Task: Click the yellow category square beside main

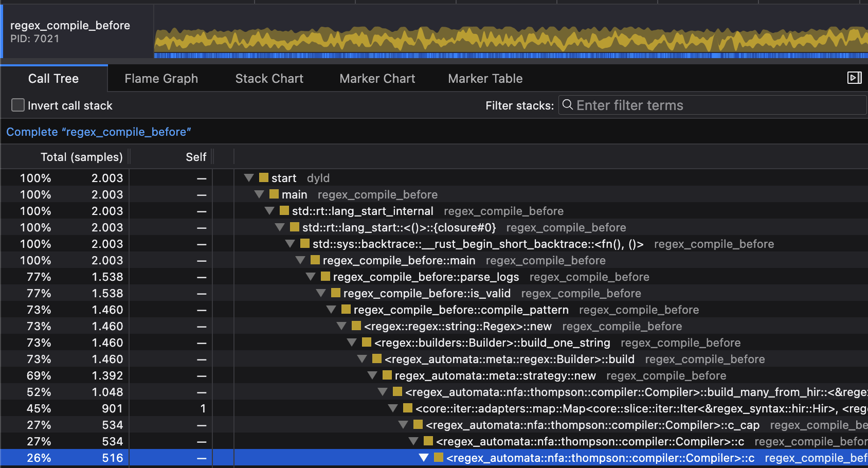Action: [x=274, y=194]
